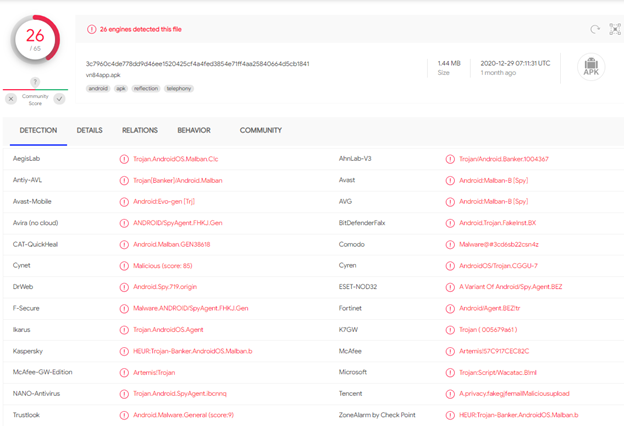Click the ESET-NOD32 result 'A Variant Of Android/Spy.Agent.BEZ'

point(511,287)
